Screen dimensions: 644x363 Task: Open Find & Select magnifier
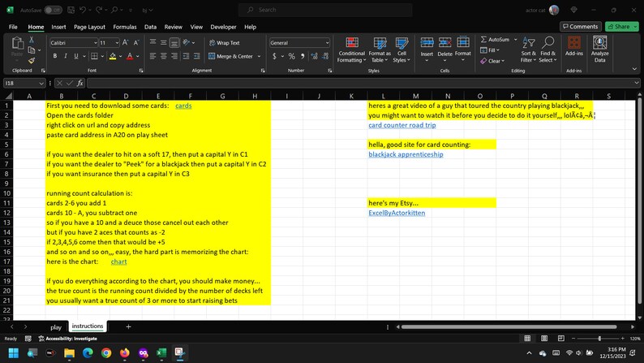[x=548, y=50]
